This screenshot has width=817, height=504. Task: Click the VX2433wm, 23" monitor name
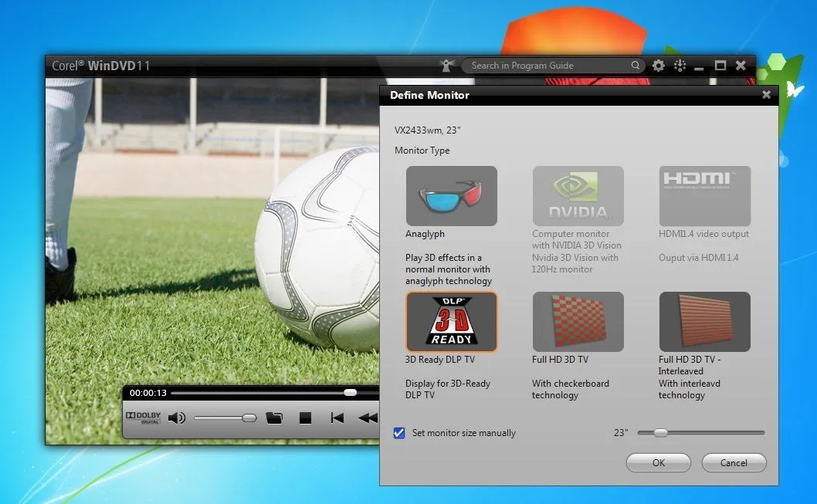[428, 130]
